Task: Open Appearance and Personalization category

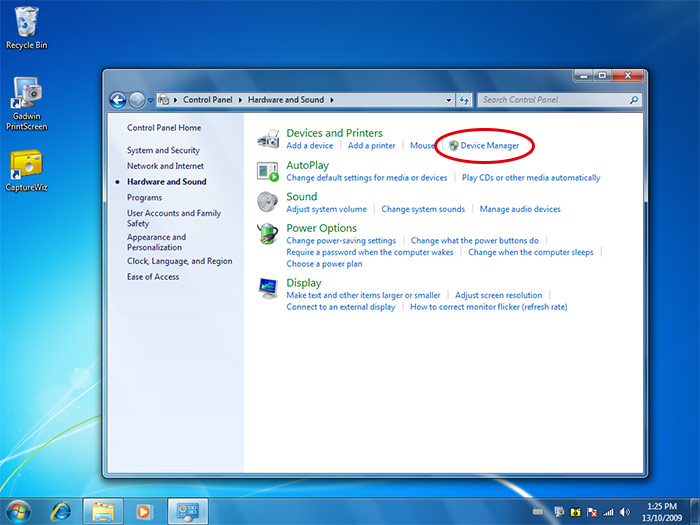Action: (x=156, y=242)
